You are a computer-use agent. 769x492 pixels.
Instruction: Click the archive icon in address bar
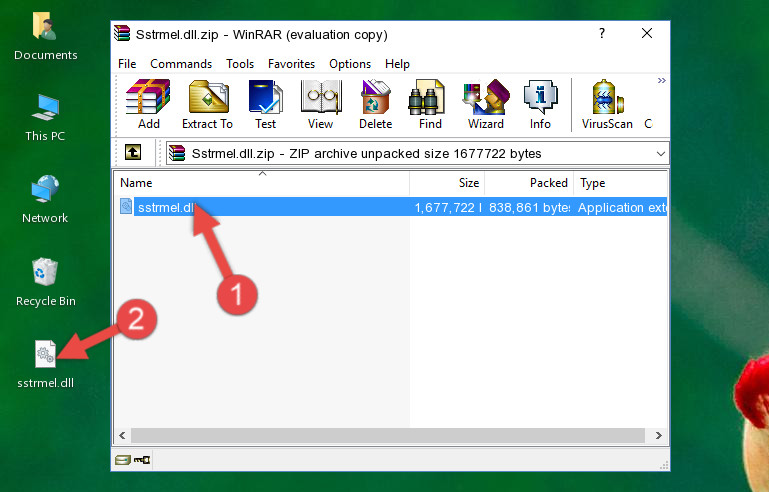point(178,154)
